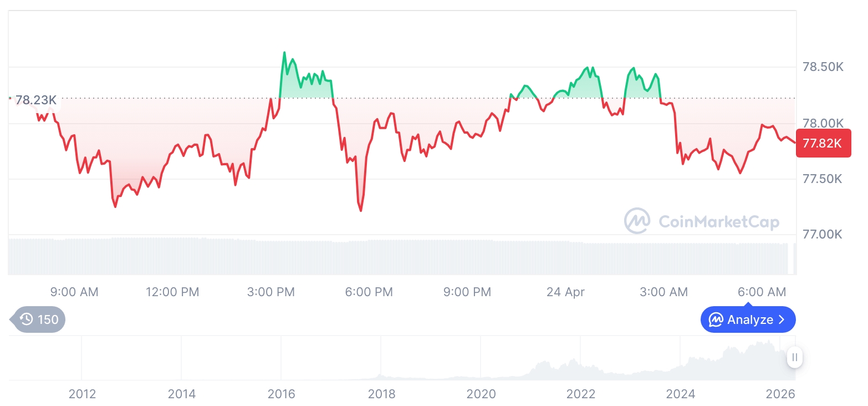The image size is (868, 406).
Task: Grab the navigator range slider handle
Action: tap(794, 357)
